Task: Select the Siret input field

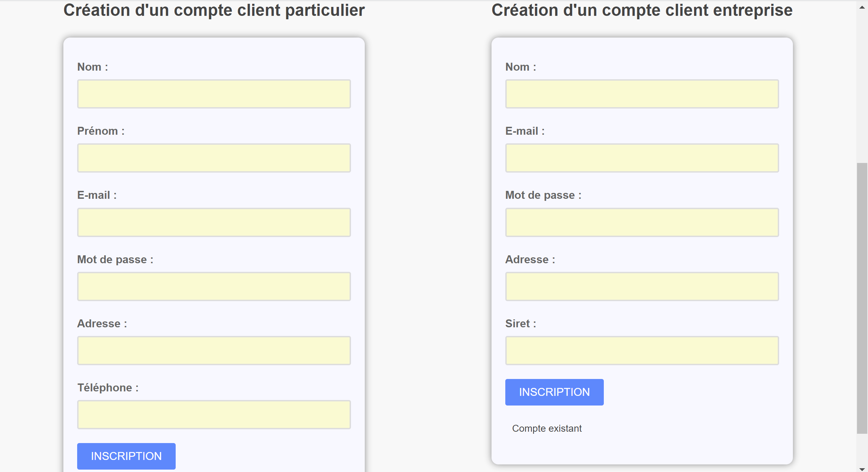Action: [x=642, y=350]
